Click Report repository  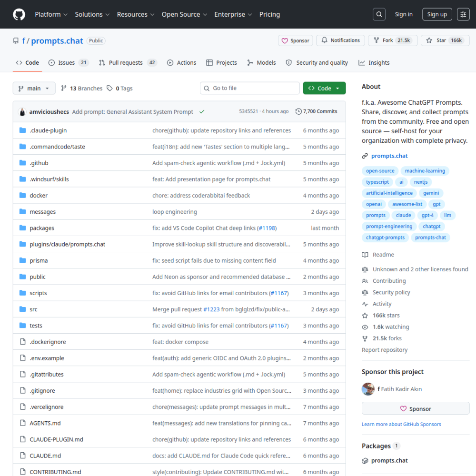point(384,350)
